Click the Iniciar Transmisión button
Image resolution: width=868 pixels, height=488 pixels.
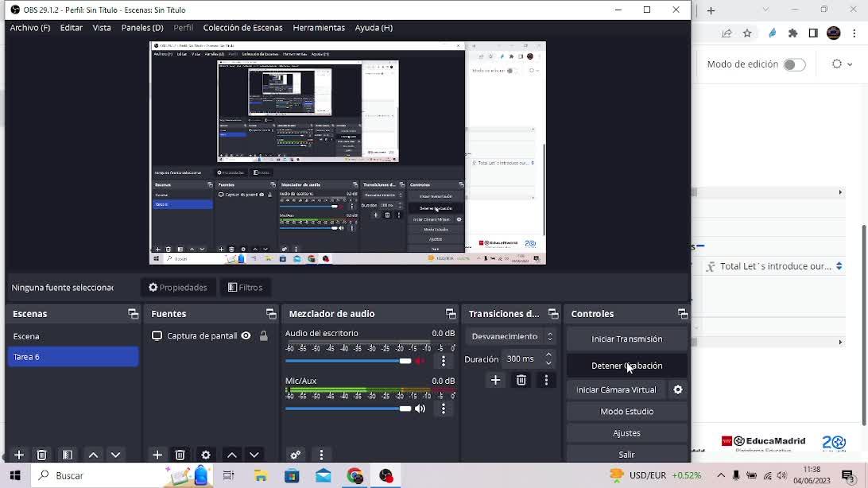coord(626,339)
